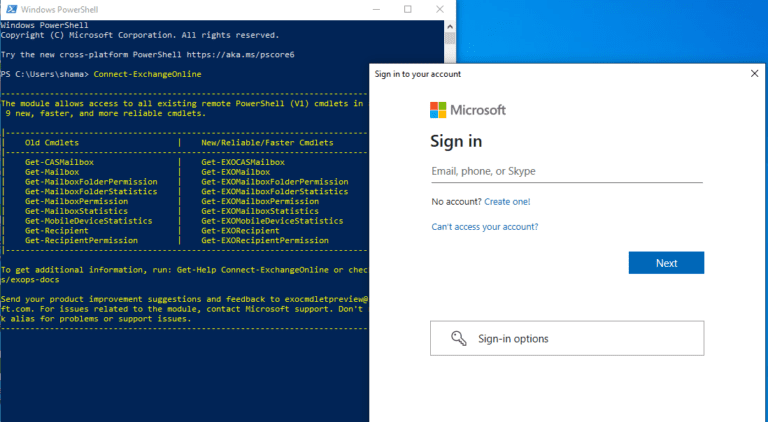This screenshot has height=422, width=768.
Task: Click Get-EXOMailbox in the new cmdlets column
Action: tap(235, 171)
